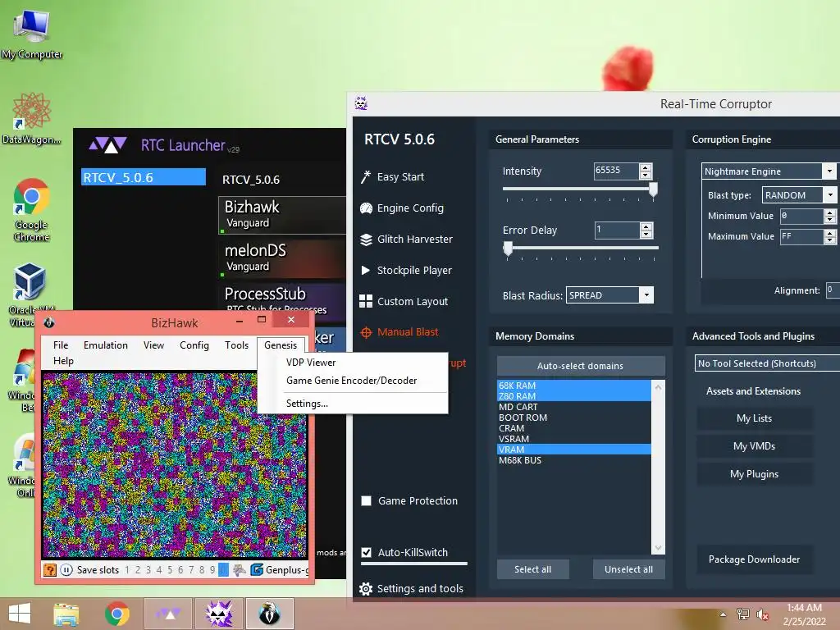Click Auto-select domains button

click(x=581, y=366)
